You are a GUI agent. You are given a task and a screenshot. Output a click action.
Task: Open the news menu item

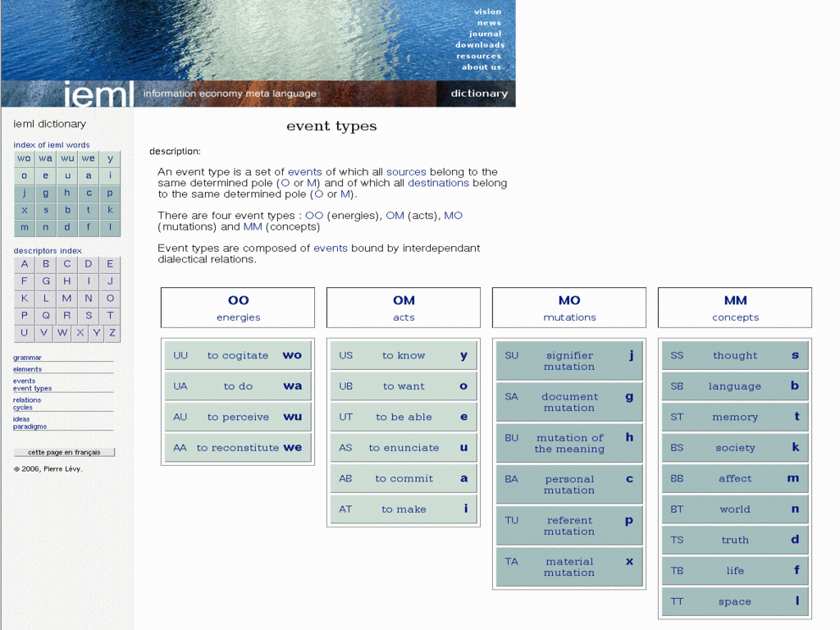pos(489,23)
